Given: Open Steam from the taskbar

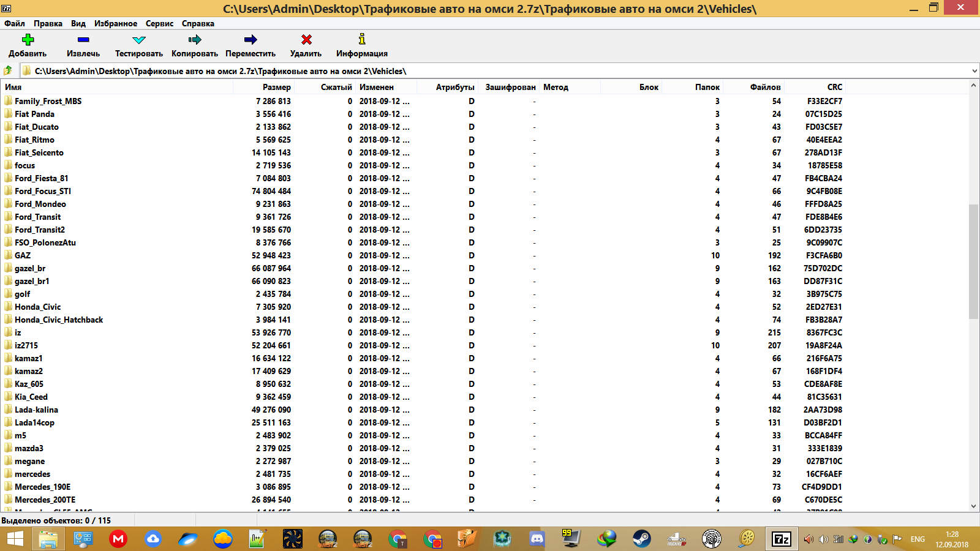Looking at the screenshot, I should pyautogui.click(x=641, y=539).
